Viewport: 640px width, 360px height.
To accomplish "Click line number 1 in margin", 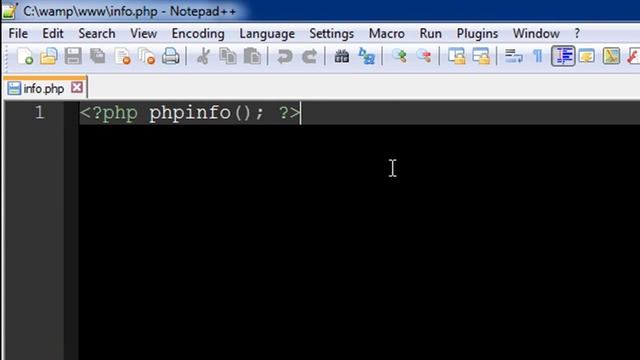I will point(39,112).
